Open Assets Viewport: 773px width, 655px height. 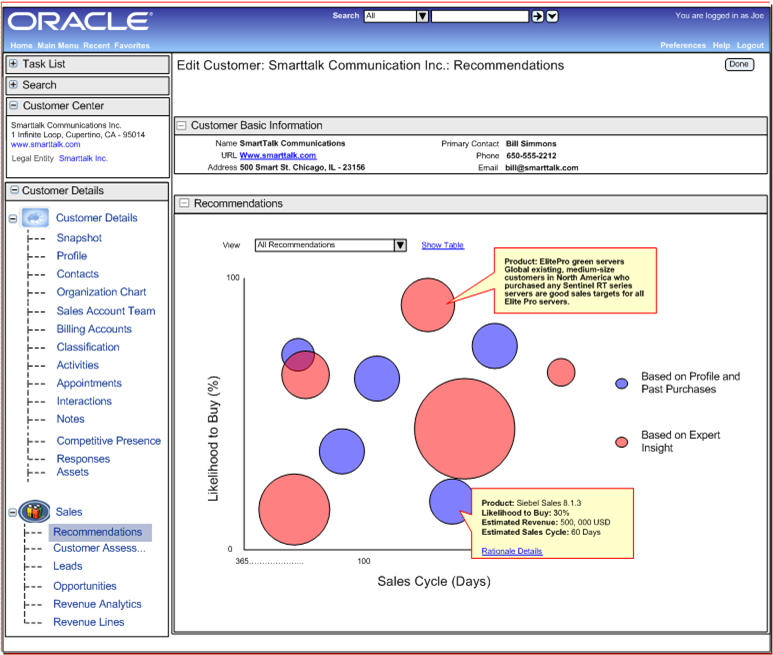[x=72, y=472]
